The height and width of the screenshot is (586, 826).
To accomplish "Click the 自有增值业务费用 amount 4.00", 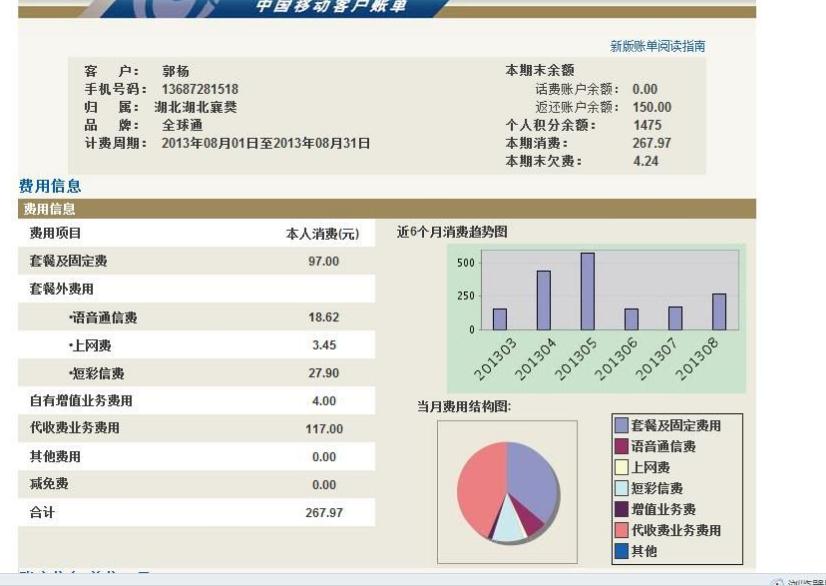I will coord(324,401).
